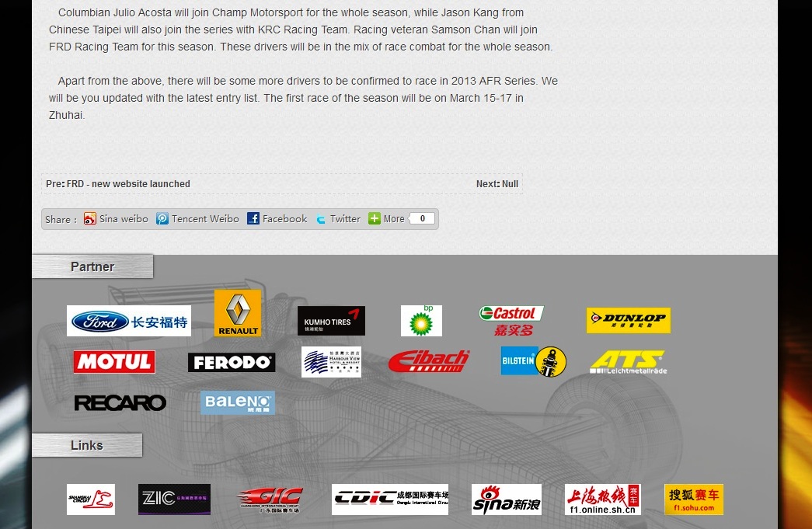
Task: Open the Recaro partner logo
Action: (x=120, y=403)
